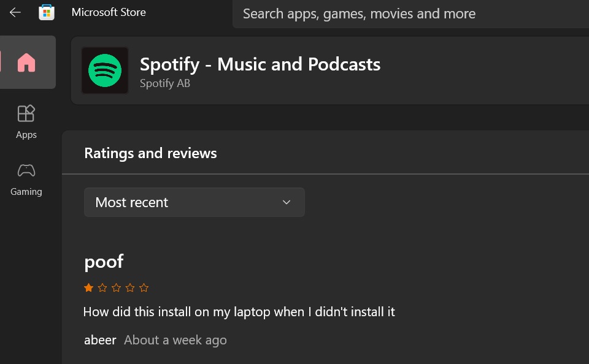Click the third star in poof review
The height and width of the screenshot is (364, 589).
[117, 287]
